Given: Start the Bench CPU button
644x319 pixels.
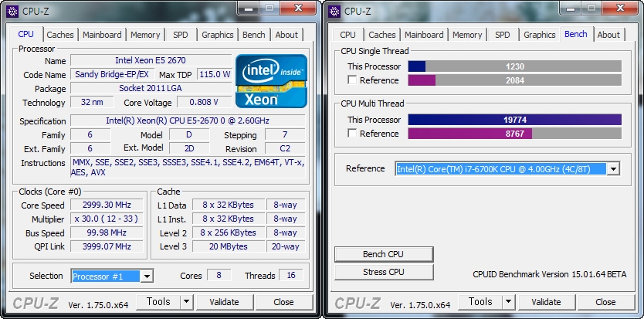Looking at the screenshot, I should [384, 254].
